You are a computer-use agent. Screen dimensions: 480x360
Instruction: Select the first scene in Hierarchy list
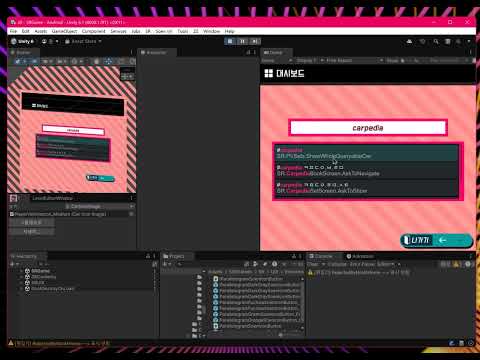40,271
